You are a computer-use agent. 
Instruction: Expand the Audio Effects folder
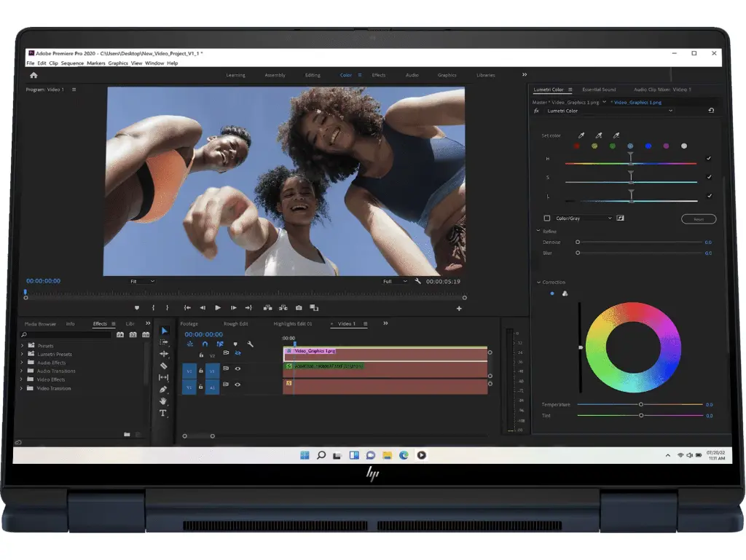click(22, 363)
